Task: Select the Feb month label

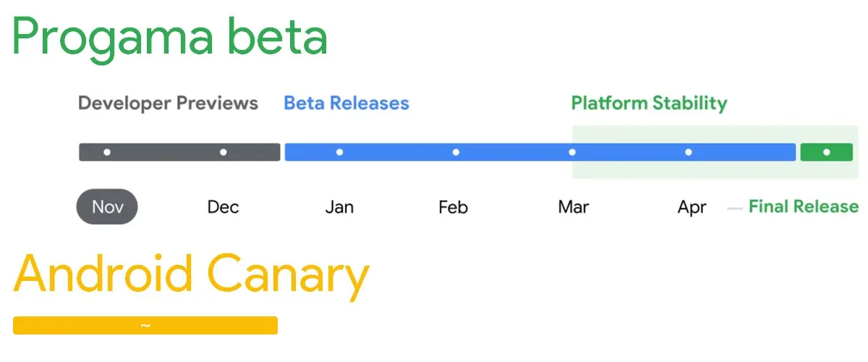Action: (454, 207)
